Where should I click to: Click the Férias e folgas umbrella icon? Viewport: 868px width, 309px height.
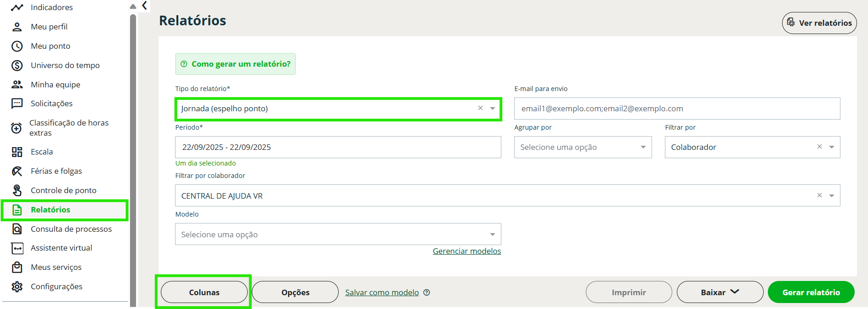(17, 171)
